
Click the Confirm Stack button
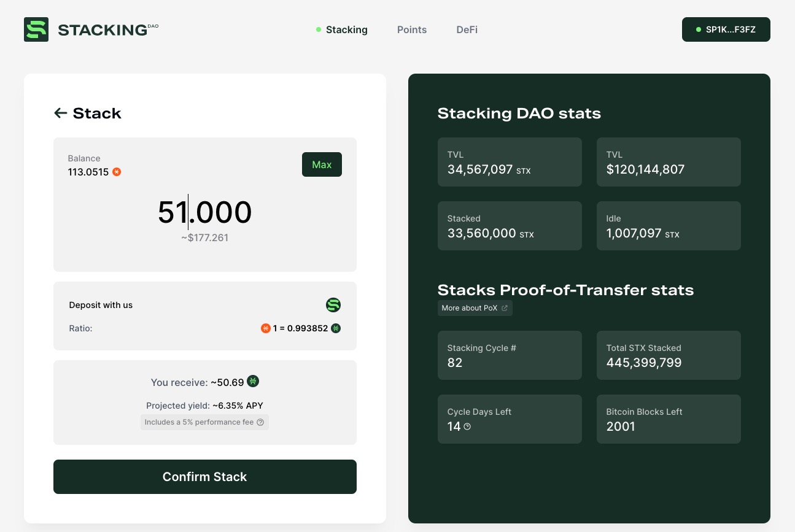(205, 477)
